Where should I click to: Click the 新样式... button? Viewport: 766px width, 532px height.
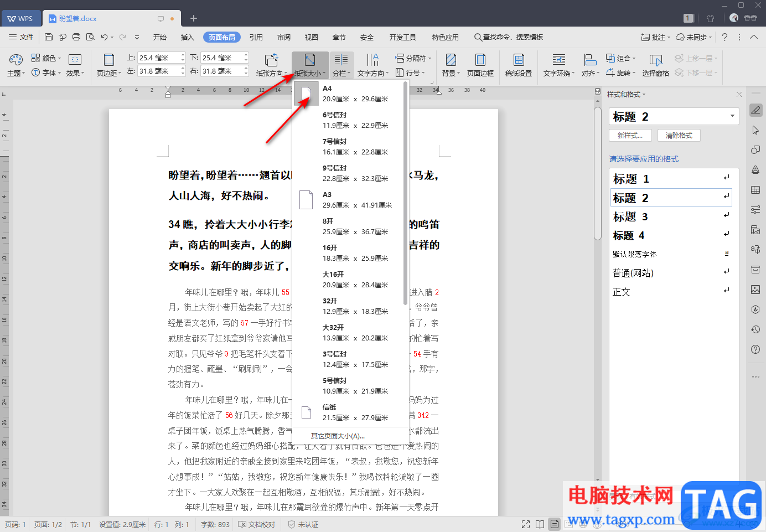pyautogui.click(x=630, y=135)
